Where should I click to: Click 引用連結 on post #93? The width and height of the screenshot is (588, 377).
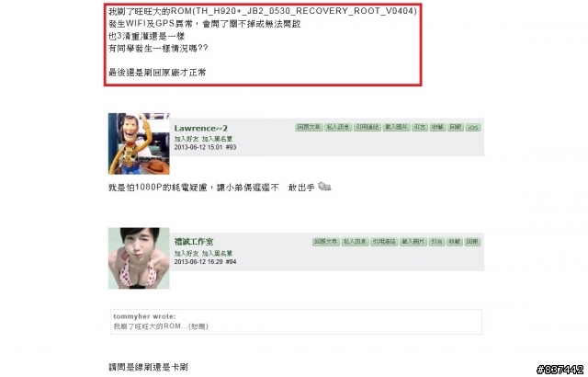click(x=367, y=127)
